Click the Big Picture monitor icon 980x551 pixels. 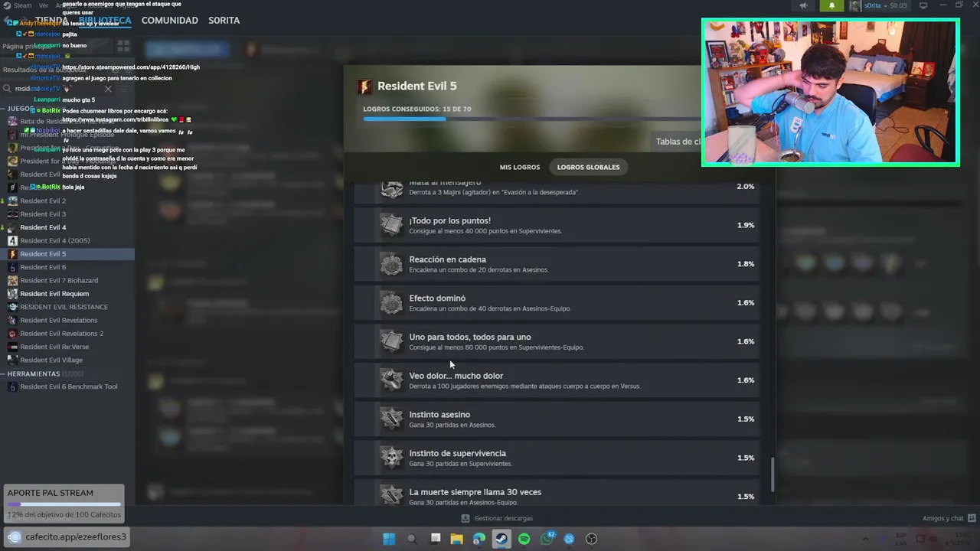coord(923,5)
